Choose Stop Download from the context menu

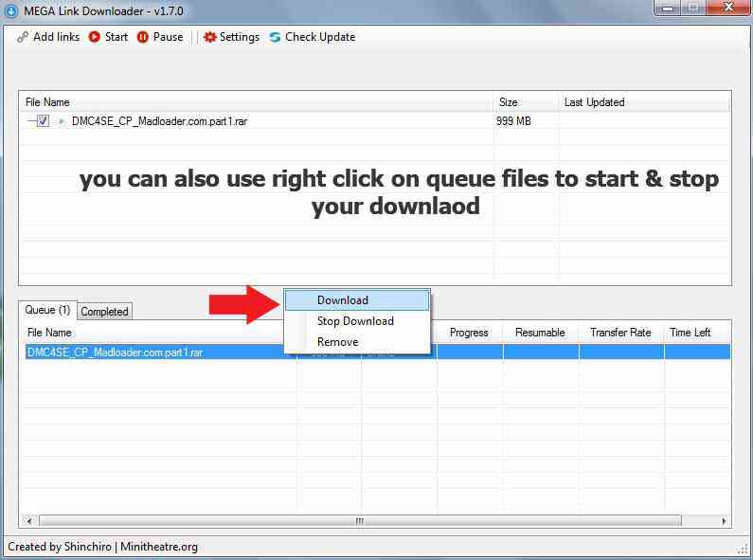356,321
